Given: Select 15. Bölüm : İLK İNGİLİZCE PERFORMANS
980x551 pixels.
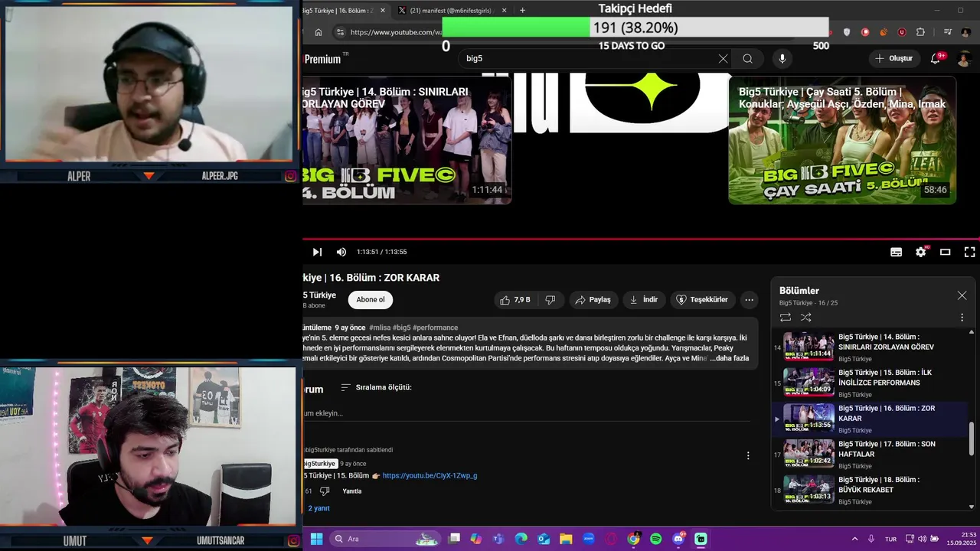Looking at the screenshot, I should point(870,383).
